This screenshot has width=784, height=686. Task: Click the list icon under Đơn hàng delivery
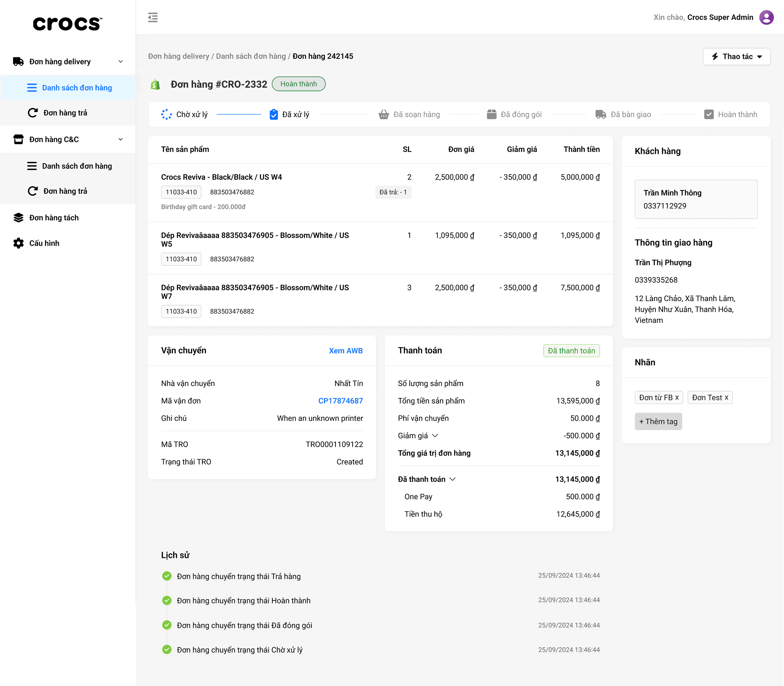[x=32, y=88]
